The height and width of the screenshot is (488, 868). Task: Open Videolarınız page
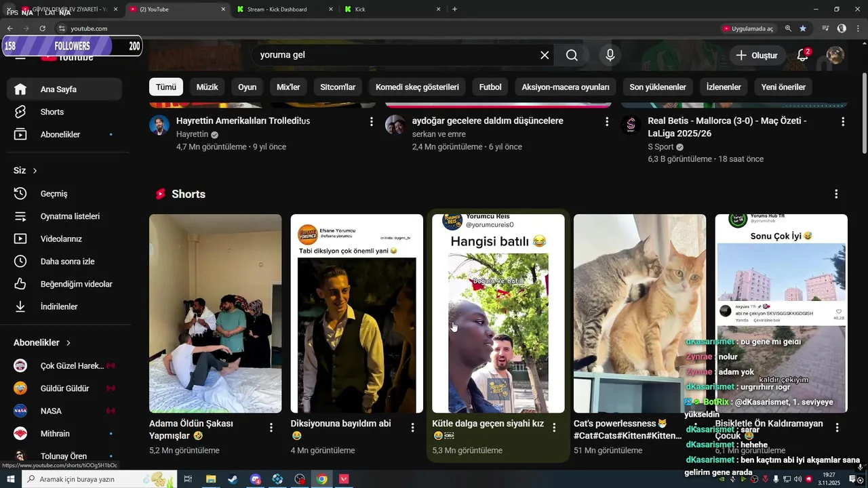coord(64,239)
